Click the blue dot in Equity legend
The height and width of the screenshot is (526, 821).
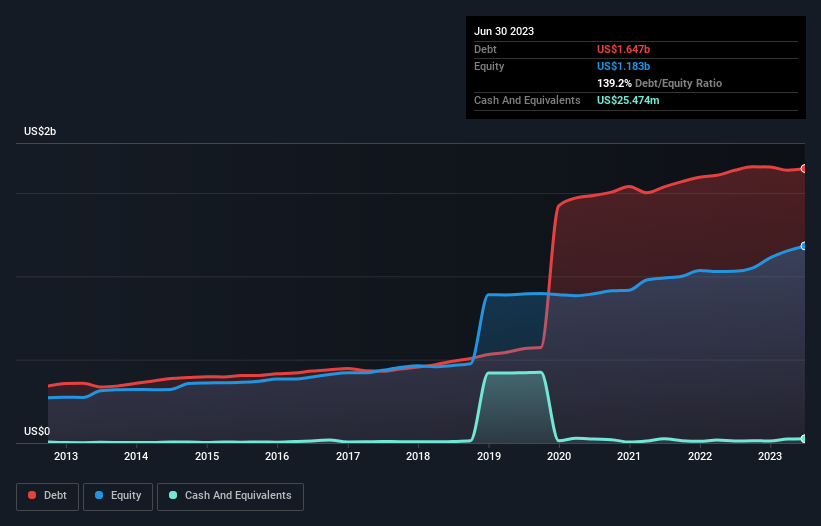click(x=99, y=495)
